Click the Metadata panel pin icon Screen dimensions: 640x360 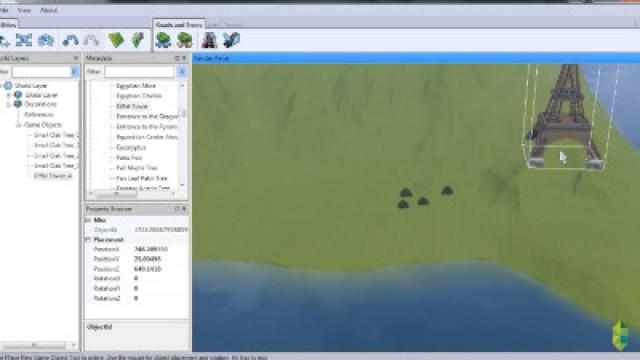click(x=177, y=58)
